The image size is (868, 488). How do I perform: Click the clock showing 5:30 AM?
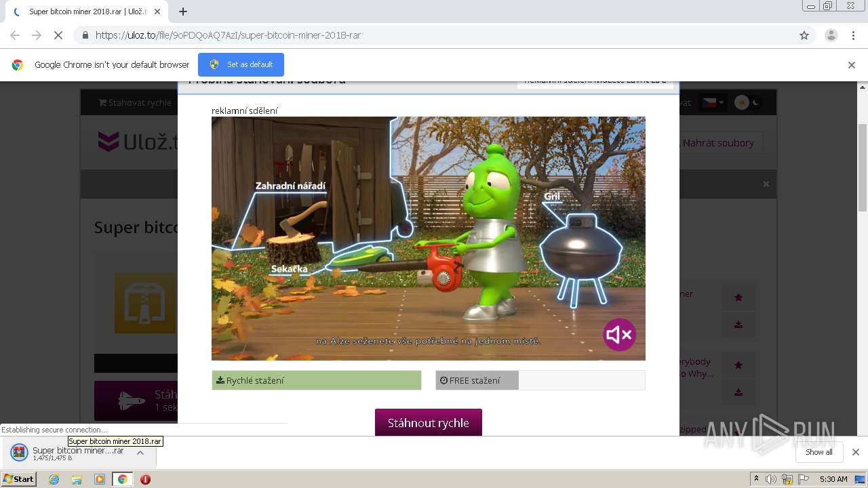[833, 479]
